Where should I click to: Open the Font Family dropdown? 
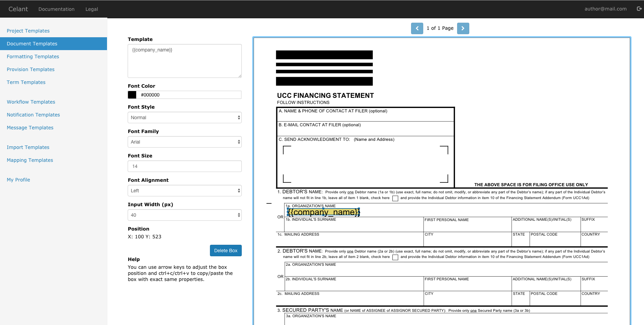point(185,142)
